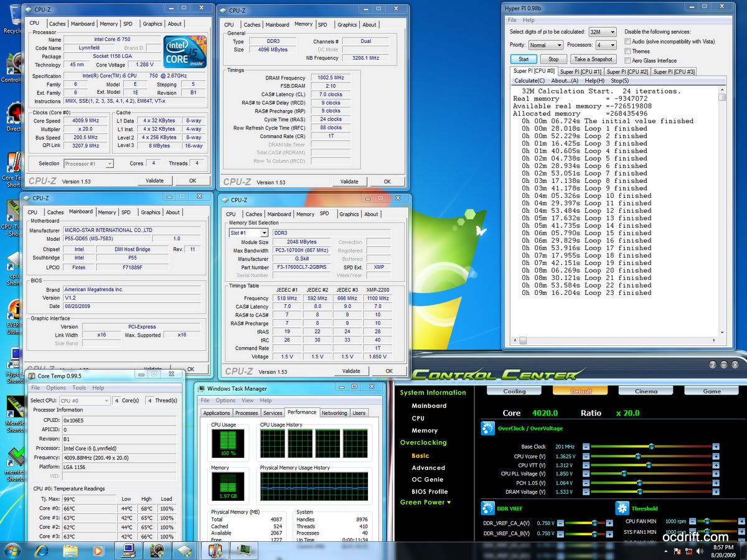The width and height of the screenshot is (747, 560).
Task: Switch to Core Temp thermometer taskbar icon
Action: 215,551
